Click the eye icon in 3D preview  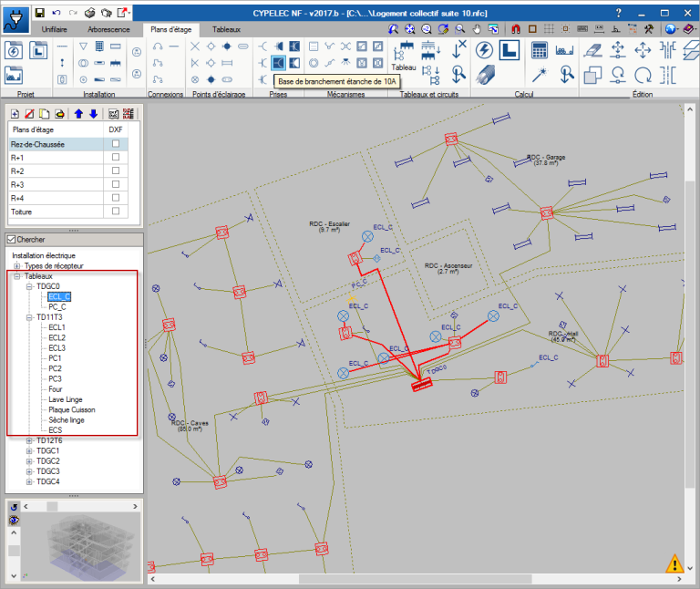pyautogui.click(x=14, y=520)
